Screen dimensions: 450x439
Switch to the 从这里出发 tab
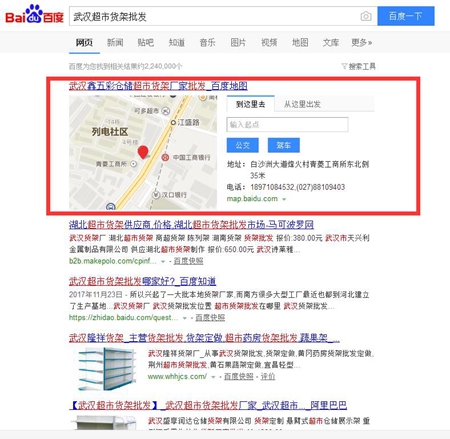click(x=302, y=104)
